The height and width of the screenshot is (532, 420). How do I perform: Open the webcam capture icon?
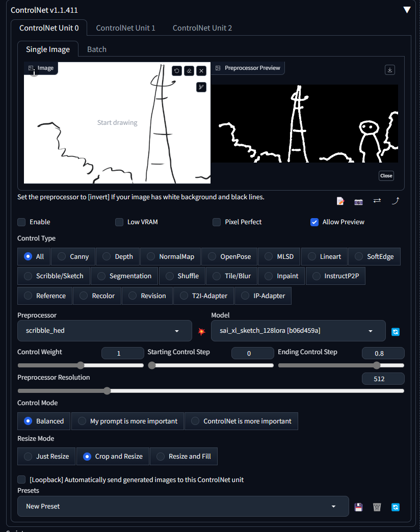click(359, 202)
